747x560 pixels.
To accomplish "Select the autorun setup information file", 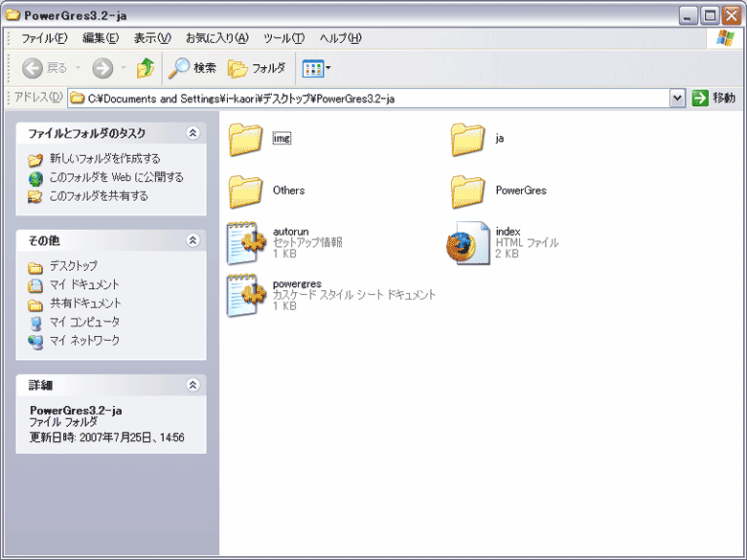I will (246, 242).
